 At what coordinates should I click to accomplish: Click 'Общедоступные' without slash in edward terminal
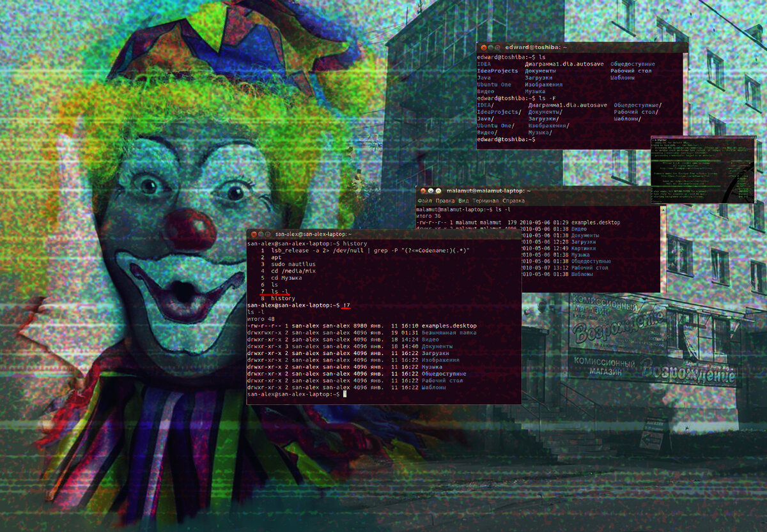click(x=633, y=65)
